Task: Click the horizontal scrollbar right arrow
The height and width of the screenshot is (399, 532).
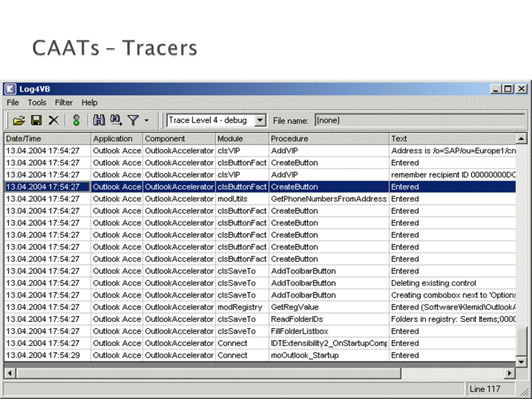Action: [x=509, y=373]
